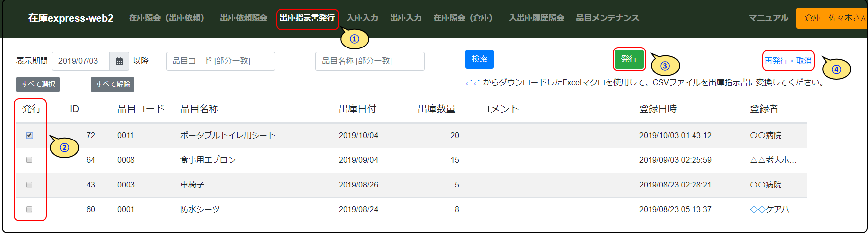This screenshot has width=868, height=234.
Task: Open the 出庫指示書発行 menu tab
Action: [x=307, y=18]
